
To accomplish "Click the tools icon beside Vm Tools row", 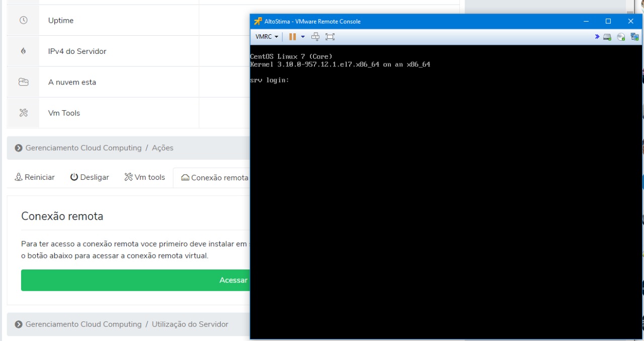I will tap(23, 113).
